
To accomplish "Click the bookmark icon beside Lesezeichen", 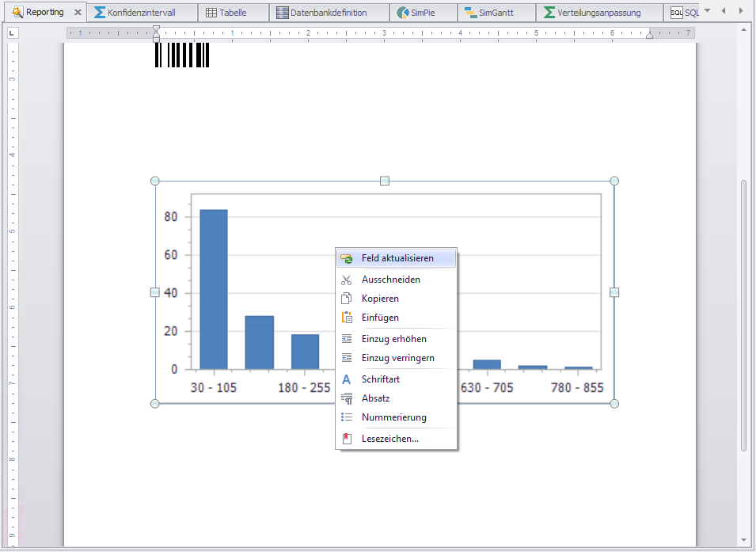I will coord(346,439).
